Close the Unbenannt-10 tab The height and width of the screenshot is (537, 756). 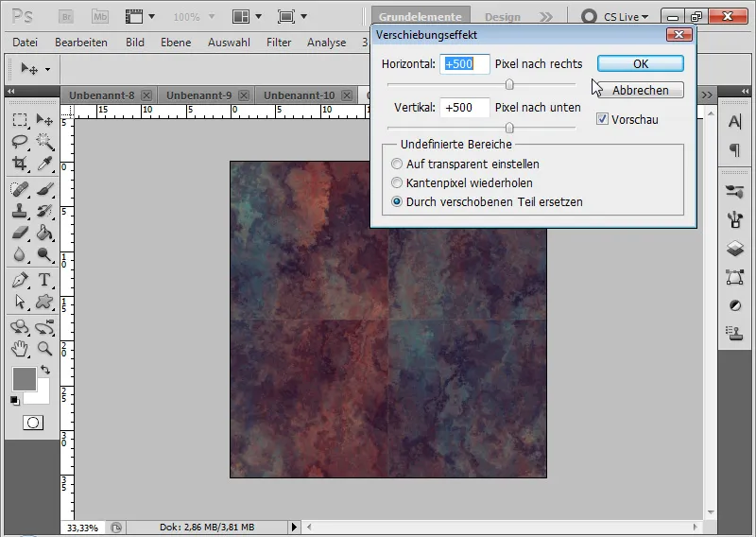coord(347,95)
